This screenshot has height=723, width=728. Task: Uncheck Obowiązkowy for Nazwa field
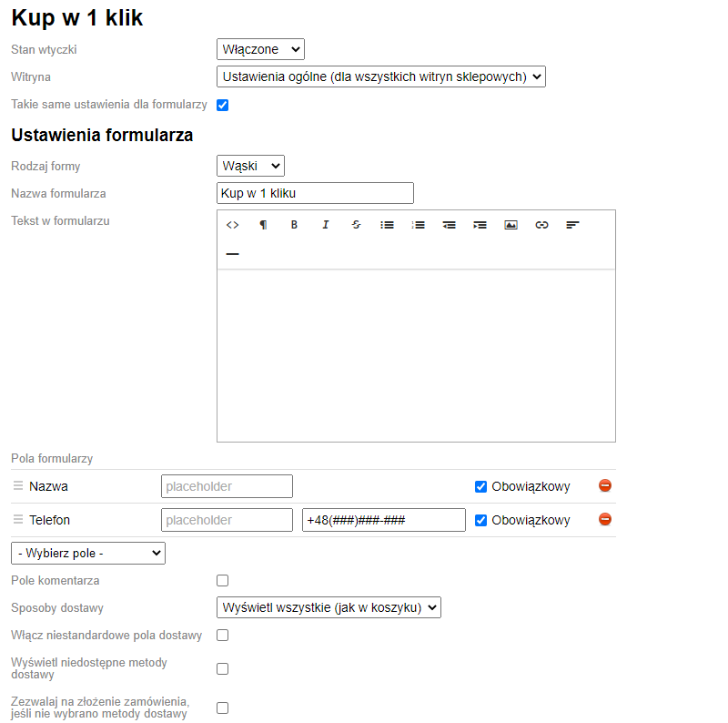pyautogui.click(x=481, y=486)
